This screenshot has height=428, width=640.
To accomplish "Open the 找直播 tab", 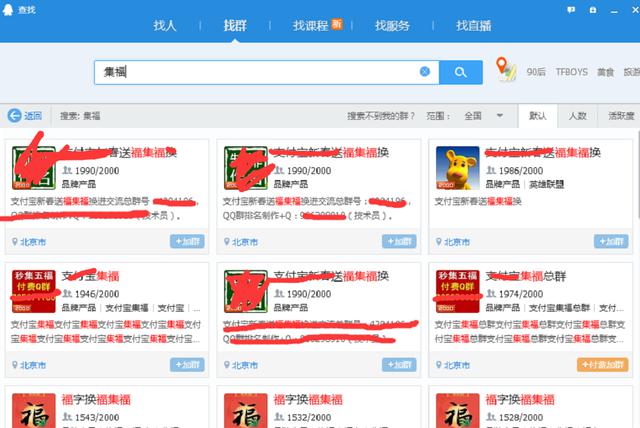I will pos(474,26).
